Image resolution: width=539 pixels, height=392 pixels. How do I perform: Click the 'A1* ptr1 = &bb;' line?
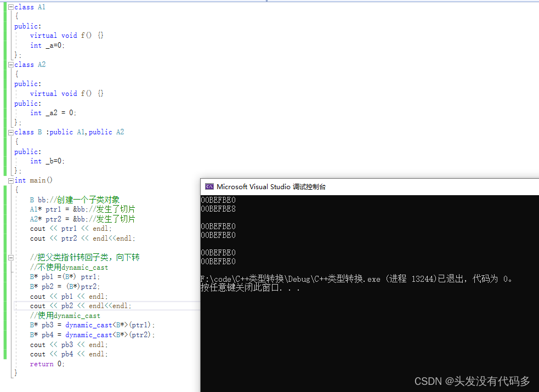[82, 209]
